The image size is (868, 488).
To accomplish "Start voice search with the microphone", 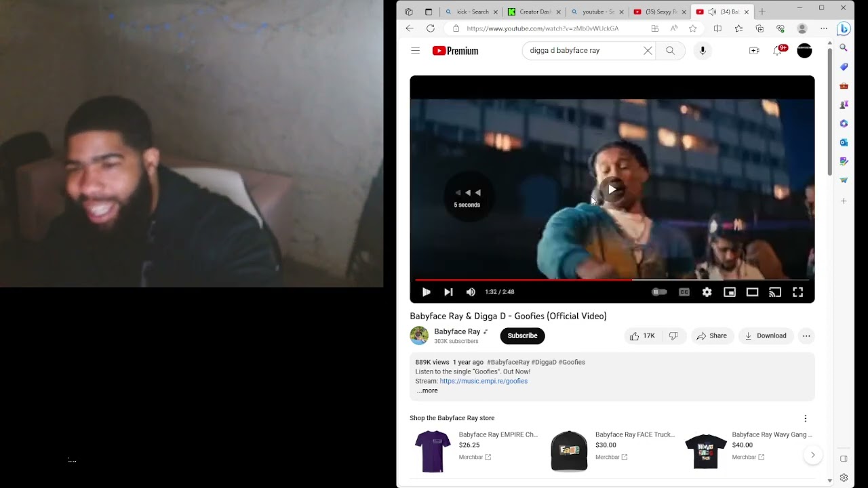I will [x=703, y=51].
